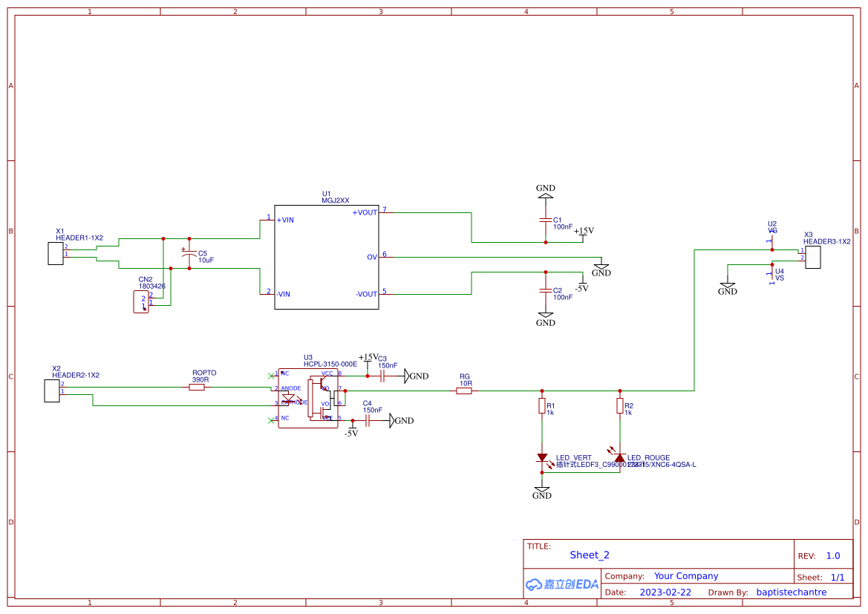868x614 pixels.
Task: Select the +15V net label near C3
Action: 367,356
